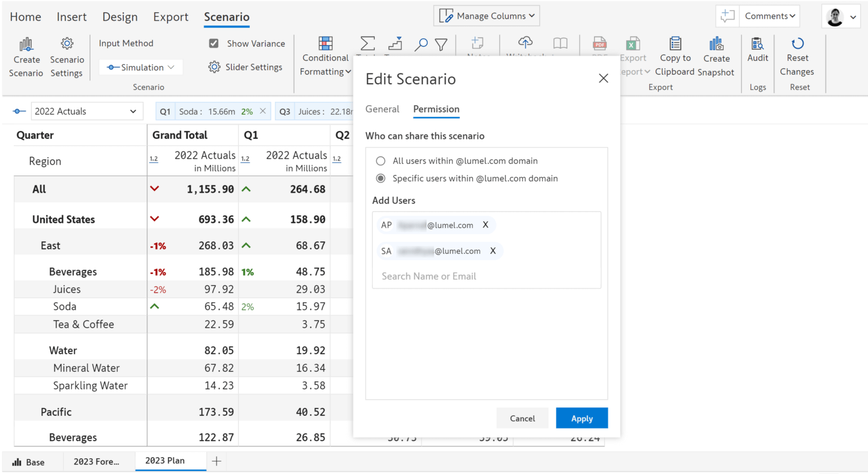The width and height of the screenshot is (868, 474).
Task: Select 'All users within @lumel.com domain'
Action: tap(380, 160)
